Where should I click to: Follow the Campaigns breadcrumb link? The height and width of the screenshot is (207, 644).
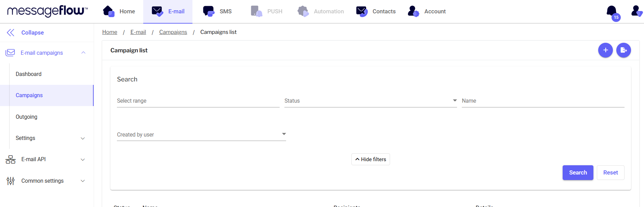[173, 32]
